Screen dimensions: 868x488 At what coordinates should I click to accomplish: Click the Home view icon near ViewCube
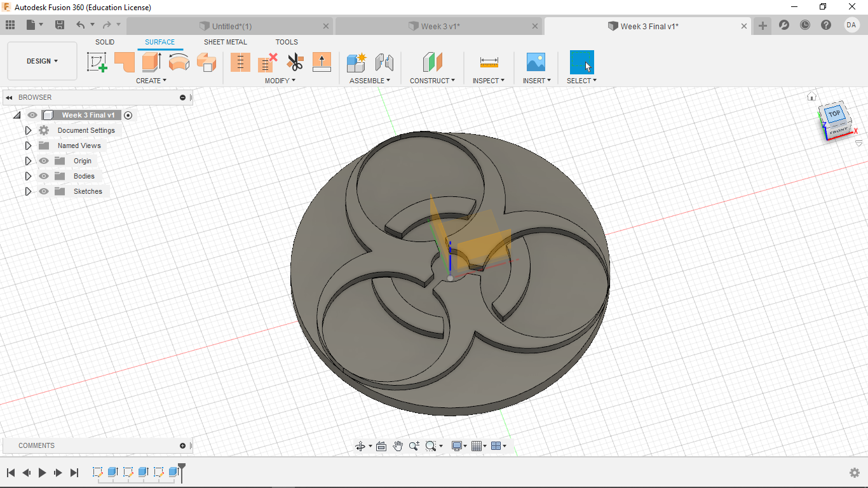[811, 97]
